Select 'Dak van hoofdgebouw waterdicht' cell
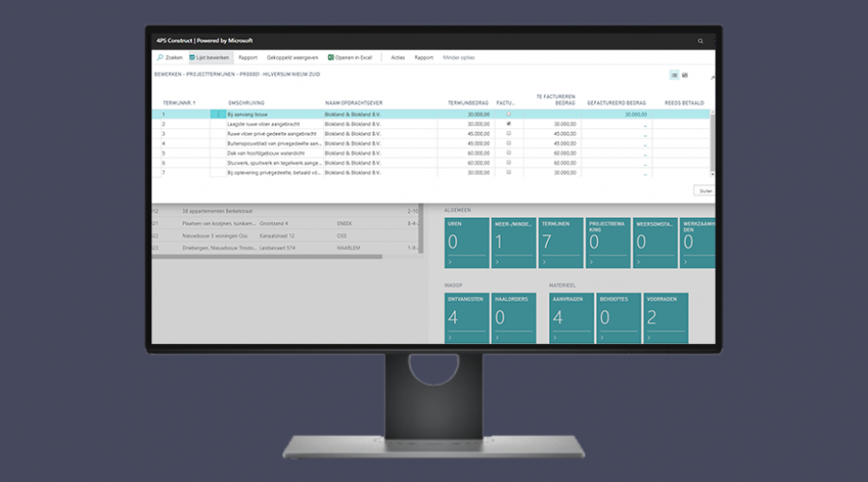This screenshot has width=868, height=482. pyautogui.click(x=266, y=153)
